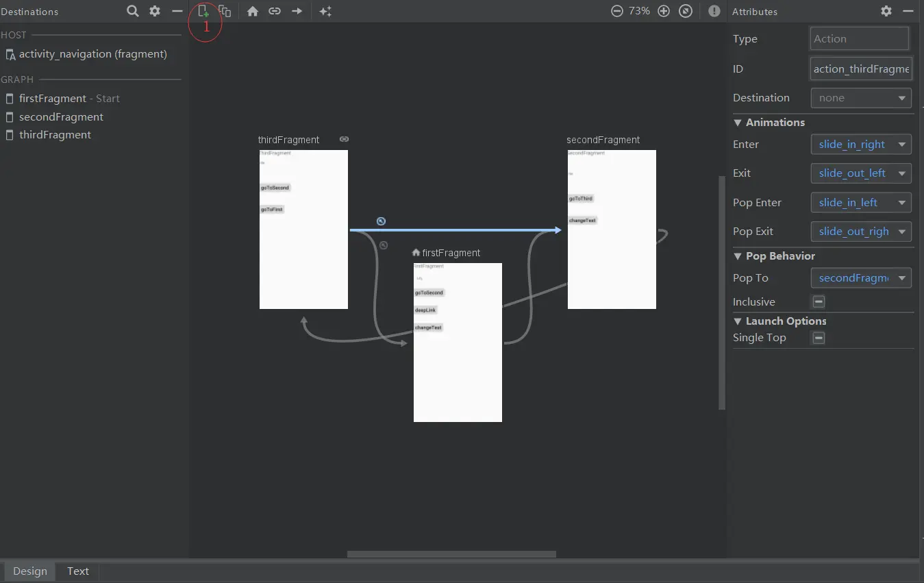Click the goToSecond button in firstFragment
The width and height of the screenshot is (924, 583).
429,293
